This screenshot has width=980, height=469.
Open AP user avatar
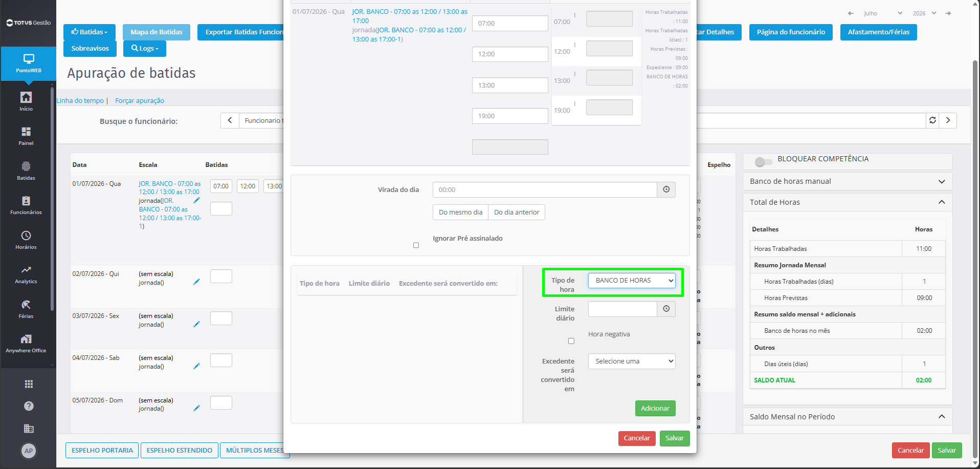click(29, 451)
